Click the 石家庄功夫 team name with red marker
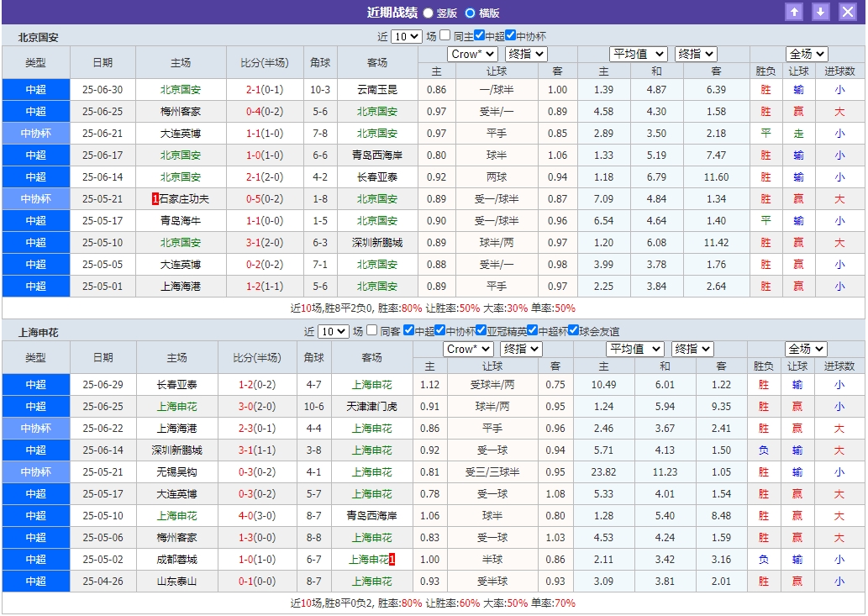The height and width of the screenshot is (616, 868). pos(182,198)
